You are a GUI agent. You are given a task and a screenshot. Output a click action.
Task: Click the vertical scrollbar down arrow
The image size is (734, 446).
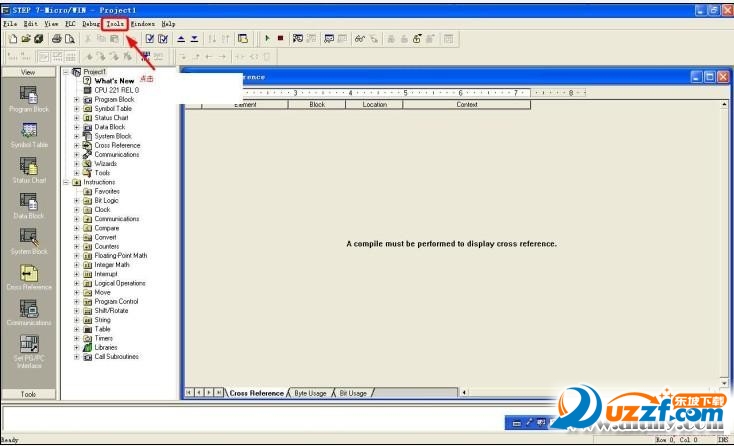tap(724, 383)
